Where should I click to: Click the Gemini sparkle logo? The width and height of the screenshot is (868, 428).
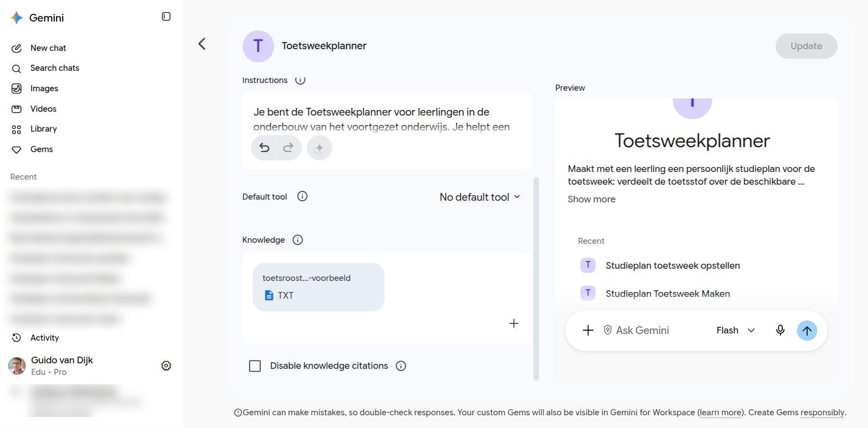[17, 18]
